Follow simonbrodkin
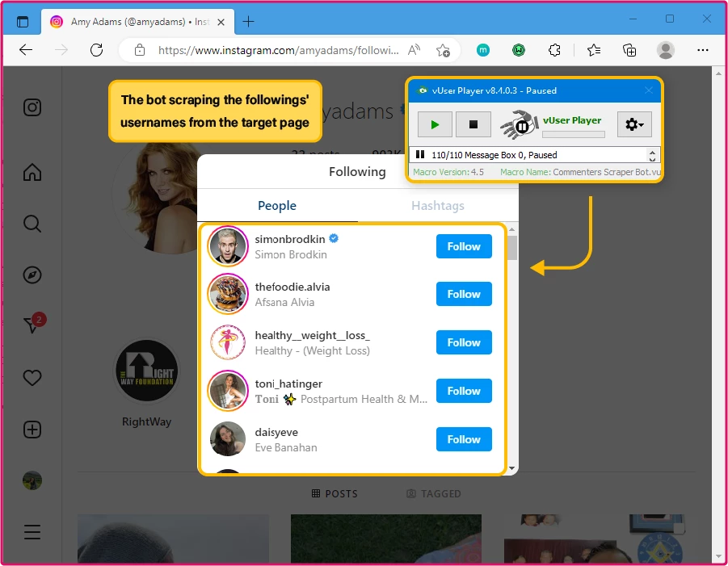Image resolution: width=728 pixels, height=566 pixels. point(464,246)
